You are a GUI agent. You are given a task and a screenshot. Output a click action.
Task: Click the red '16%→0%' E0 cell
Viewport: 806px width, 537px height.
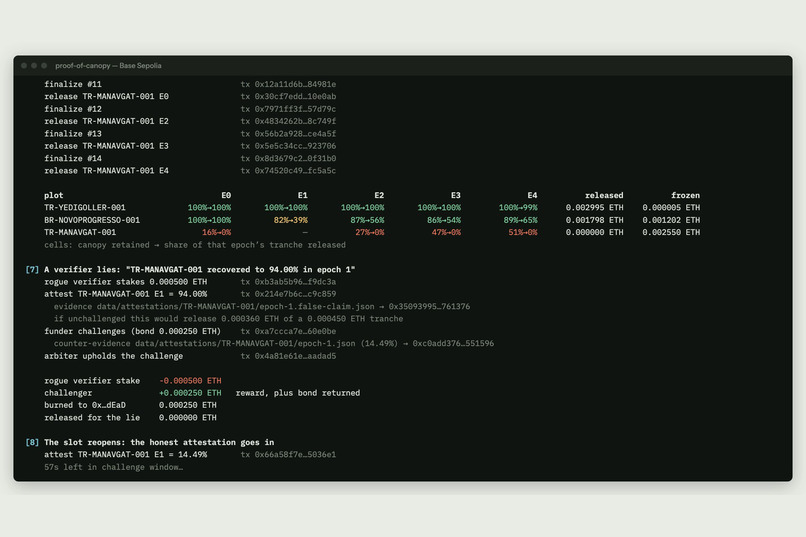[x=216, y=232]
